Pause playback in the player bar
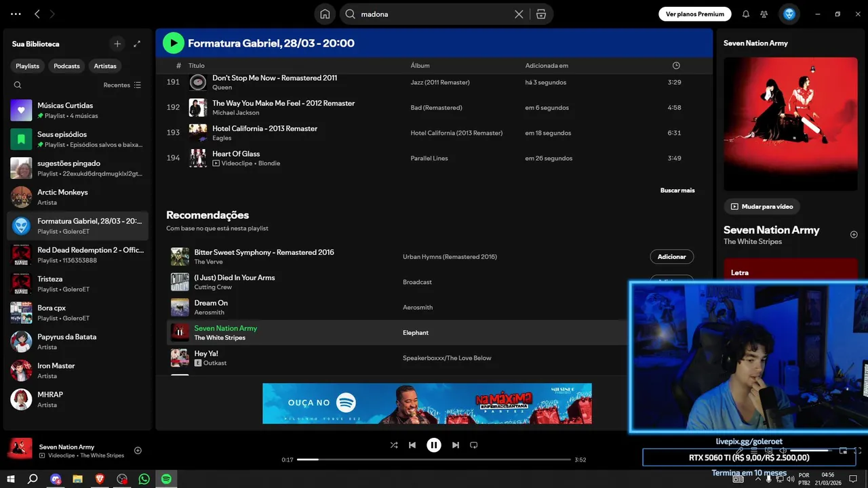The height and width of the screenshot is (488, 868). [x=434, y=445]
